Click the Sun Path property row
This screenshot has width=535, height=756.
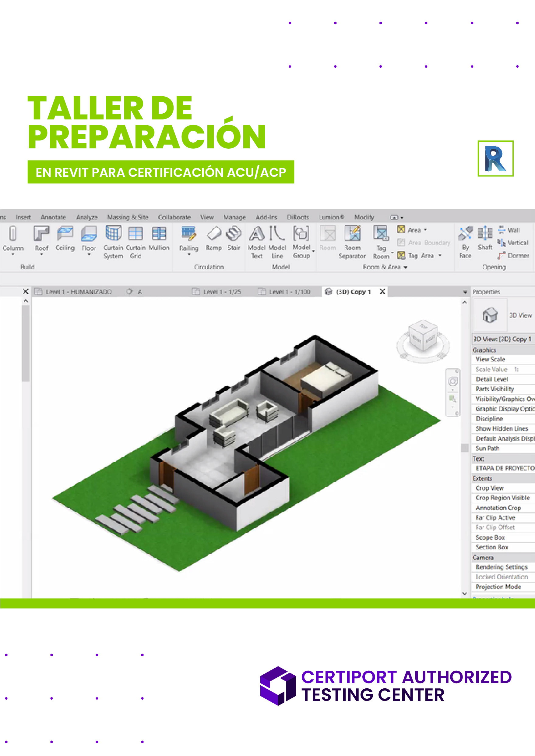(x=503, y=449)
